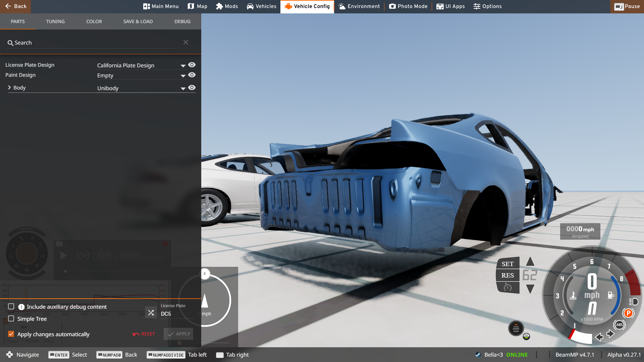Open the Map menu item

(198, 6)
